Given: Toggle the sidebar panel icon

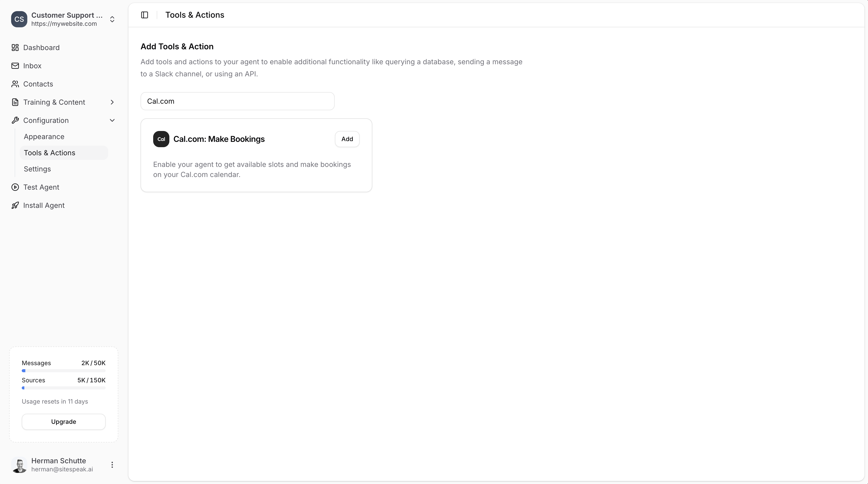Looking at the screenshot, I should pos(144,15).
